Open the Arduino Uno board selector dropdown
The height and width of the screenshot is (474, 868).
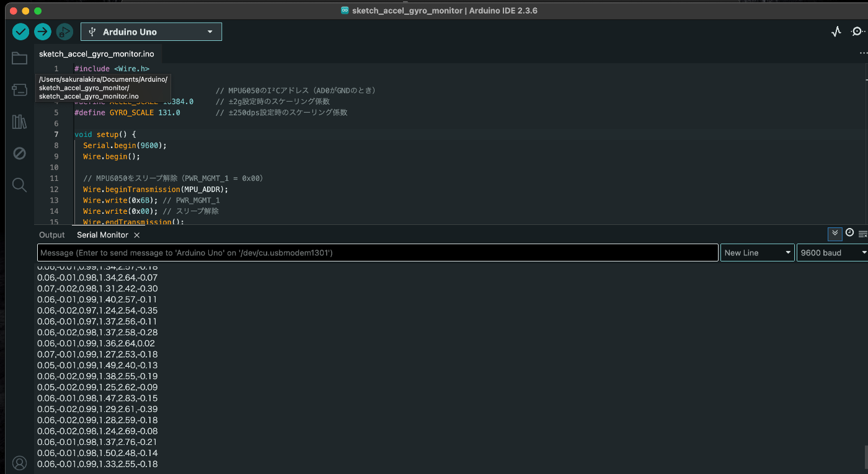click(151, 32)
